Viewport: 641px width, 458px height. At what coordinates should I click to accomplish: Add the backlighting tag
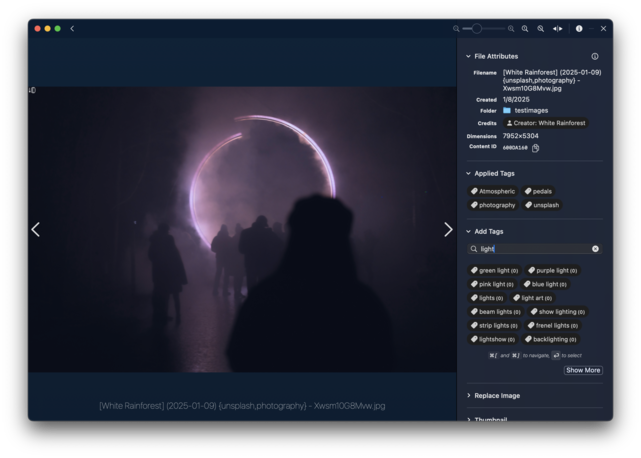[x=551, y=339]
